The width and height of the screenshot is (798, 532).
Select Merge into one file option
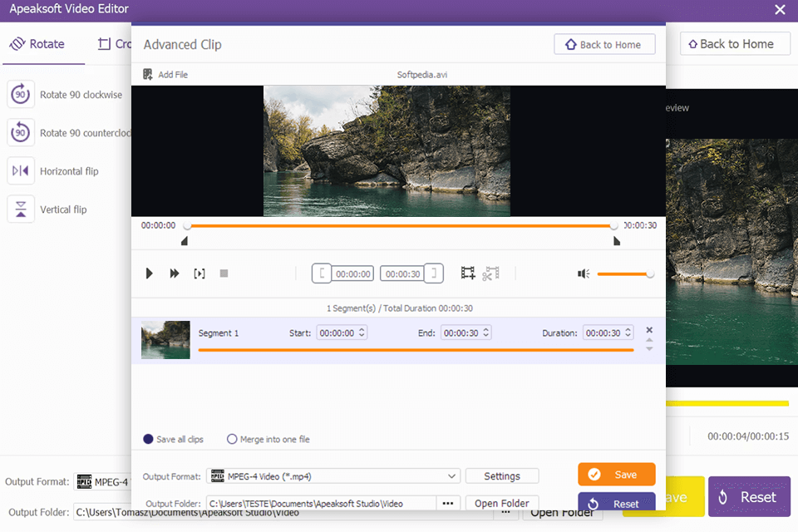point(268,439)
